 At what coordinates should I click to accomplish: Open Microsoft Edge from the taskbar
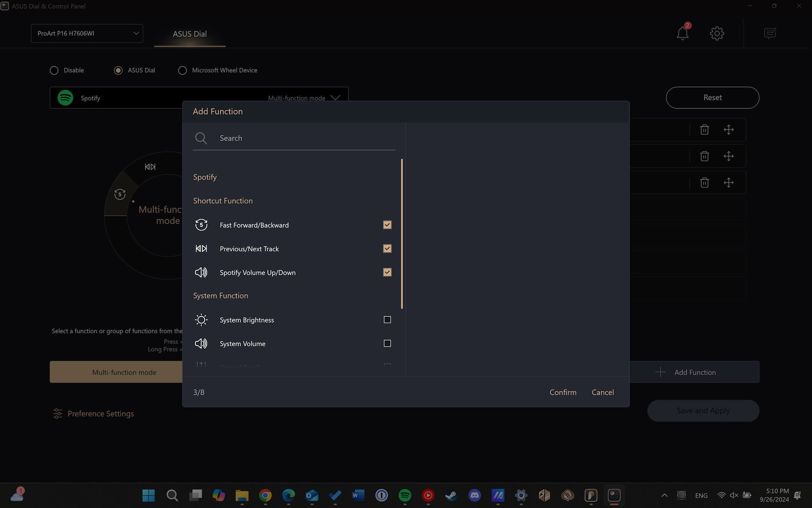click(x=288, y=495)
